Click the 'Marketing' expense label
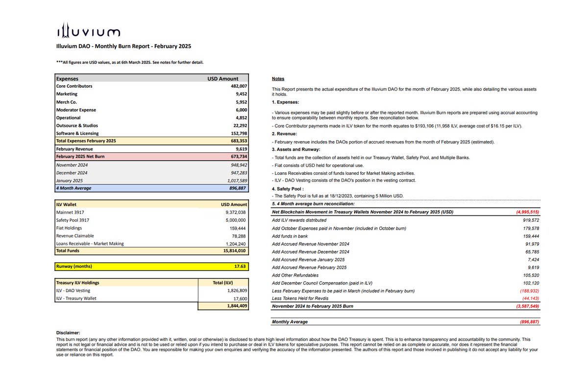The image size is (588, 380). tap(67, 94)
